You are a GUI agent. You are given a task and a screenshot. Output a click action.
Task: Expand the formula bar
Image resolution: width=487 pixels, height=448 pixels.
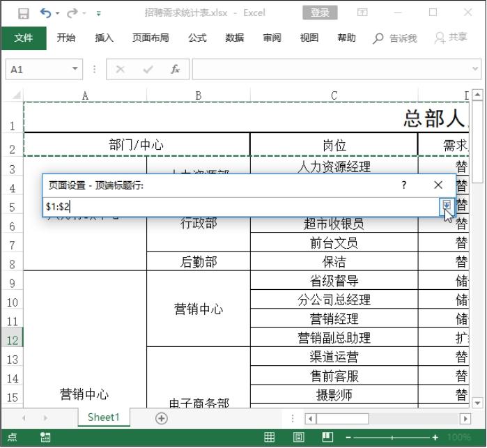point(476,70)
